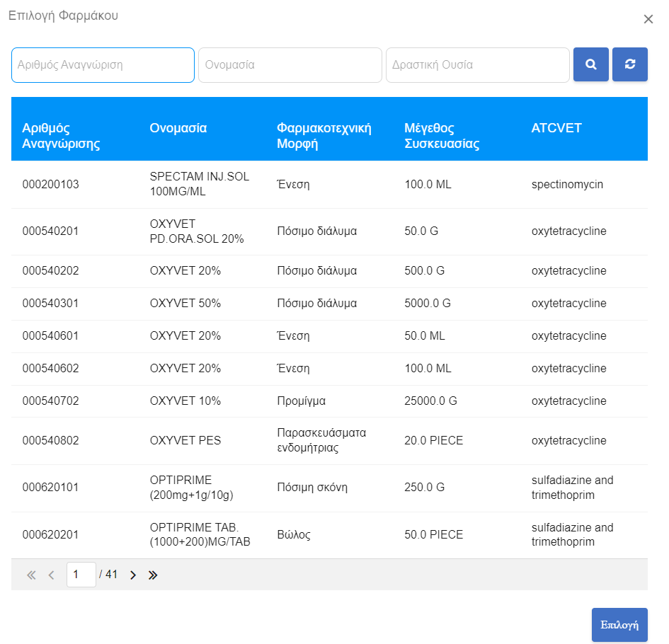This screenshot has height=644, width=669.
Task: Click the 5000.0 G package size cell
Action: (x=428, y=303)
